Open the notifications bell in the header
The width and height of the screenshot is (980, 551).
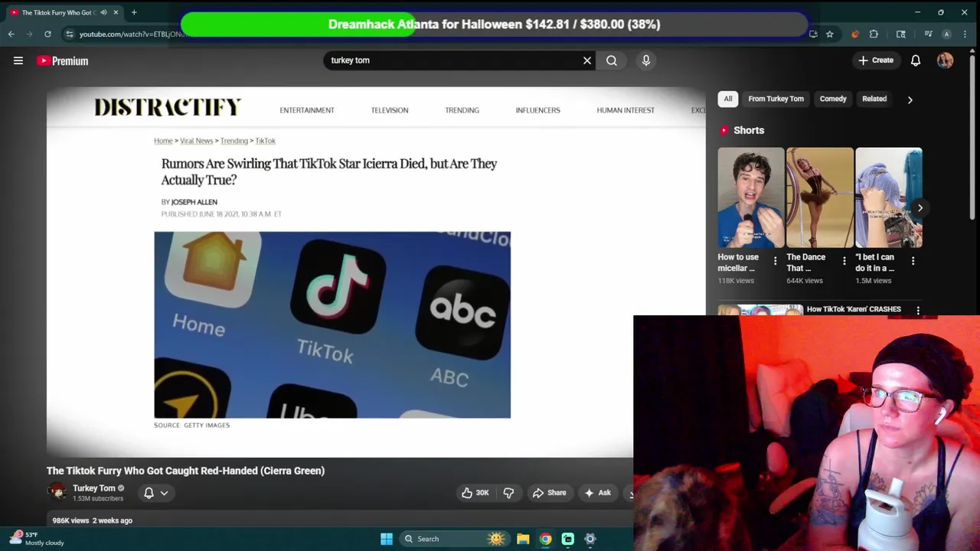click(x=916, y=60)
